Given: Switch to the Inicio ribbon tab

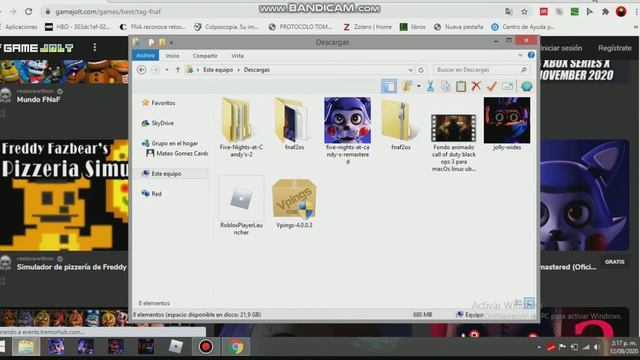Looking at the screenshot, I should click(x=172, y=56).
